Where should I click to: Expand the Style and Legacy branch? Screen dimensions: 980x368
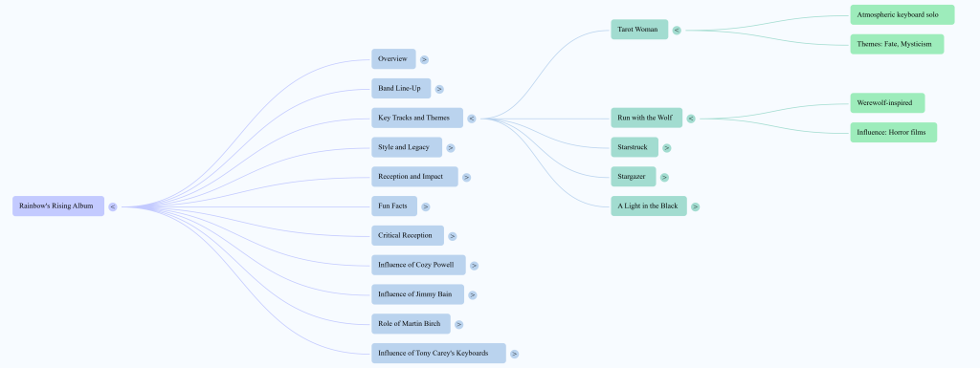click(x=451, y=148)
